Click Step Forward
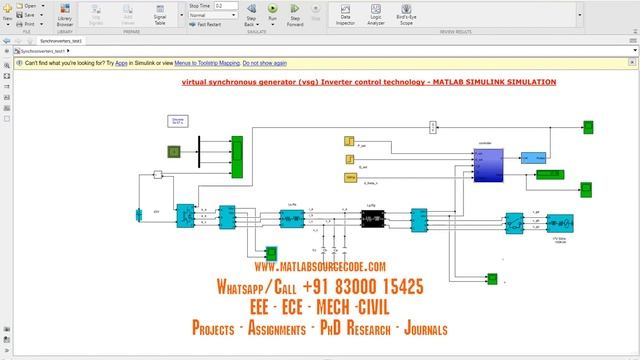 (x=295, y=15)
